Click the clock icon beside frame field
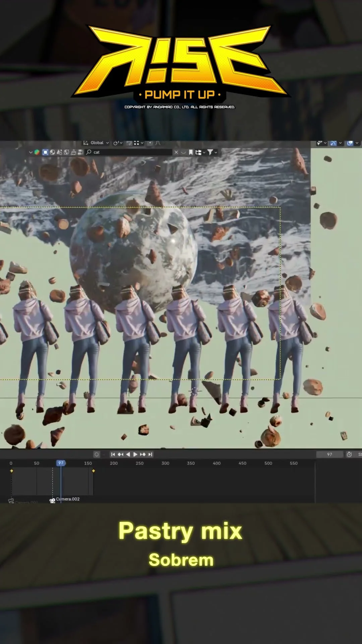This screenshot has width=362, height=644. [349, 454]
